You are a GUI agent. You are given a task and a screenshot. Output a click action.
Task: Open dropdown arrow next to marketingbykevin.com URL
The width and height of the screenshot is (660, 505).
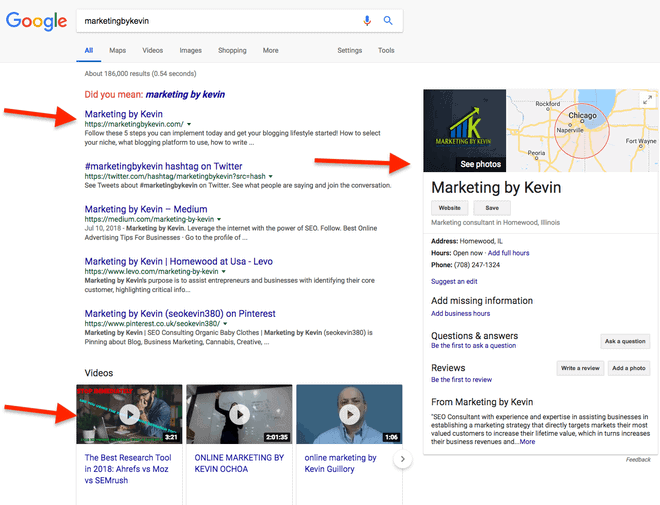coord(189,124)
